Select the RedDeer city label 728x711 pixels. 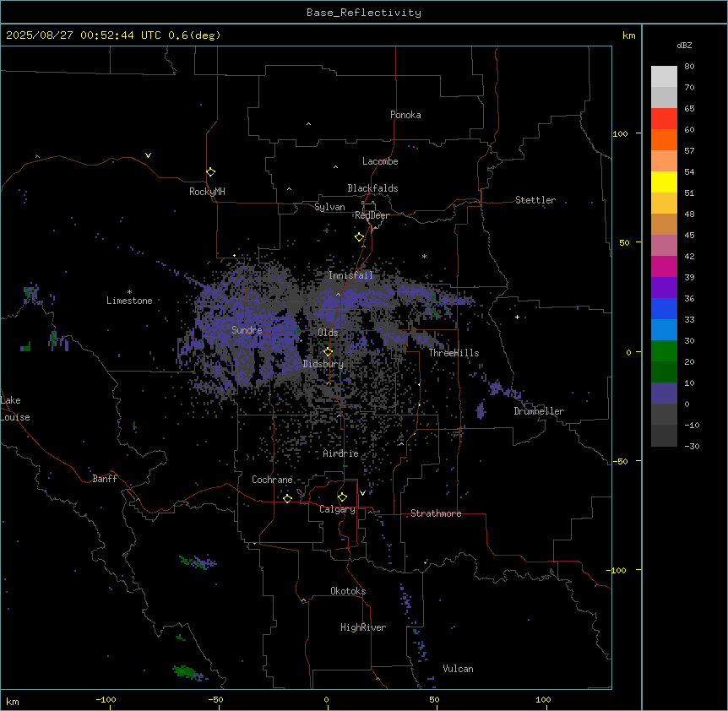(x=372, y=215)
